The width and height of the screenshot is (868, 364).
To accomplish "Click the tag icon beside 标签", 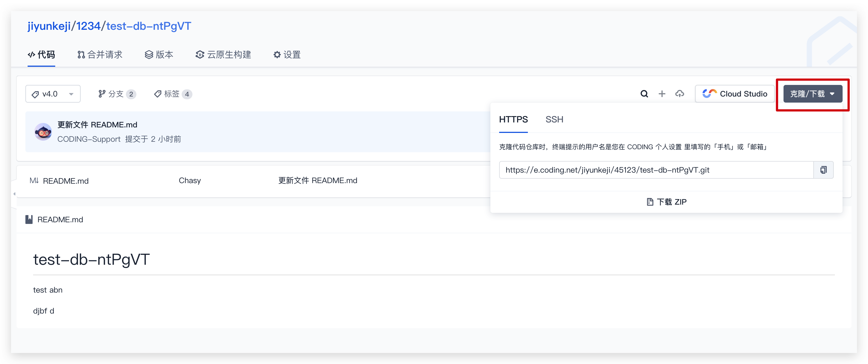I will point(157,94).
